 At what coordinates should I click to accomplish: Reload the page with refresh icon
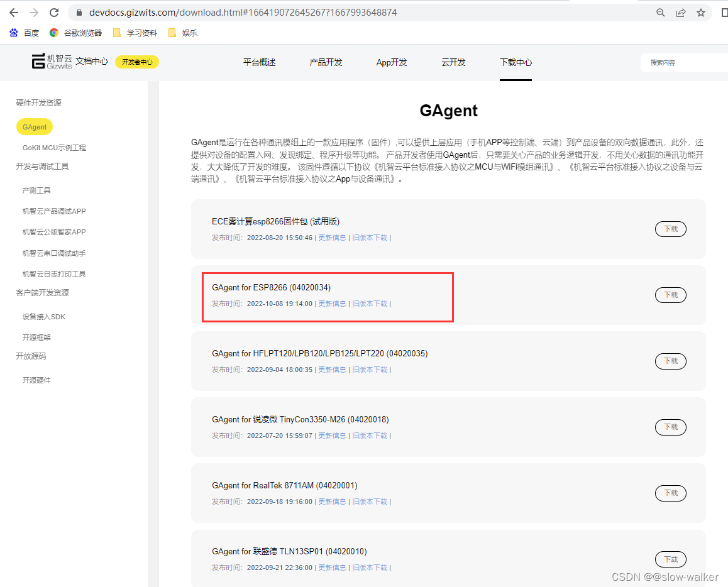[x=54, y=13]
